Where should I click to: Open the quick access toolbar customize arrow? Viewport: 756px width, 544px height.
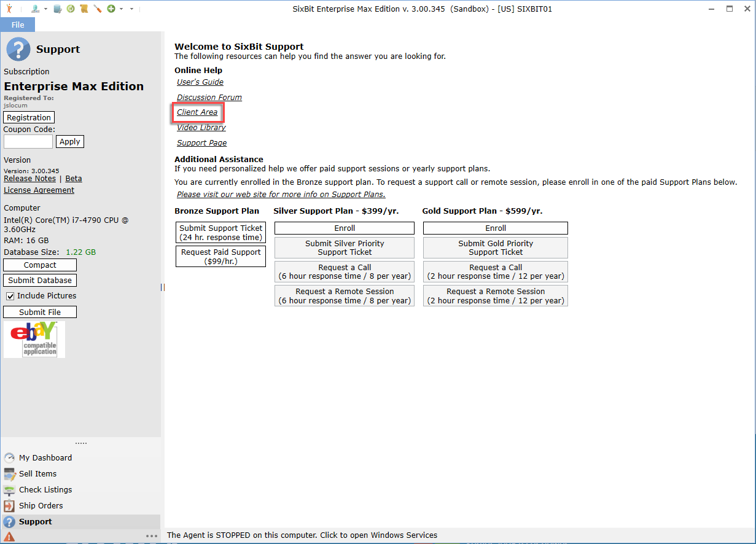(131, 9)
